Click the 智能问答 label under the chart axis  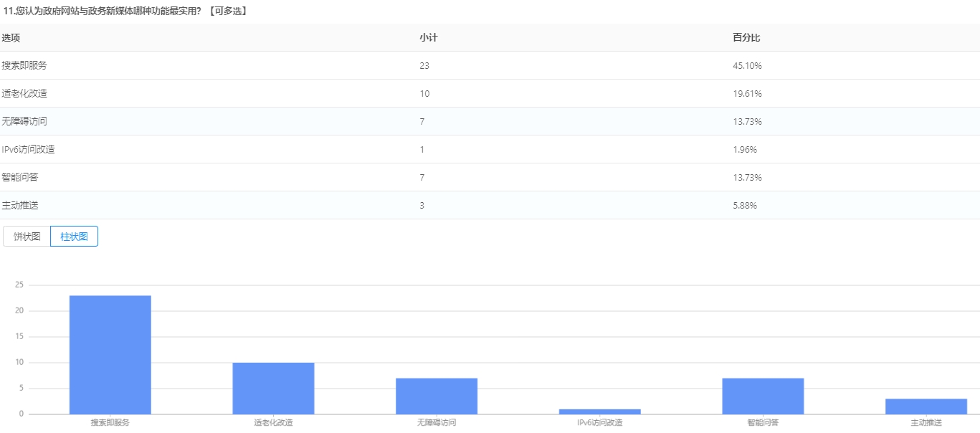point(763,423)
